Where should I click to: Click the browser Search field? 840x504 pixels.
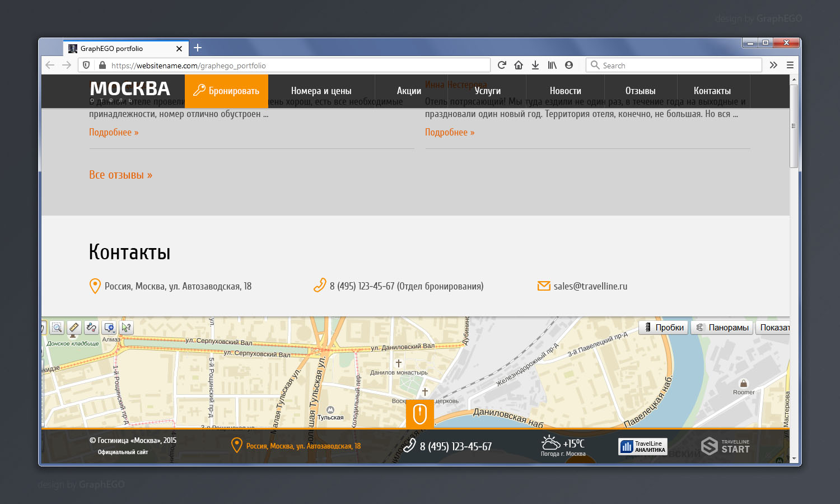click(x=674, y=65)
